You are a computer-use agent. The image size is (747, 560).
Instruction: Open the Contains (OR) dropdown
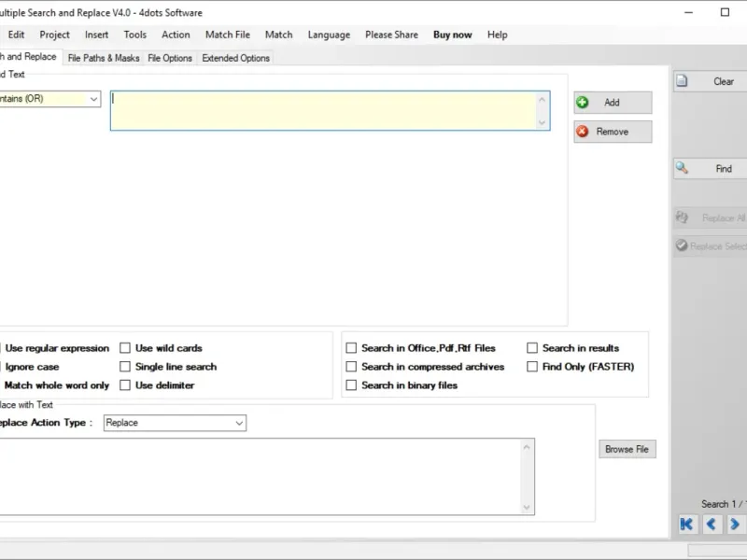[49, 99]
